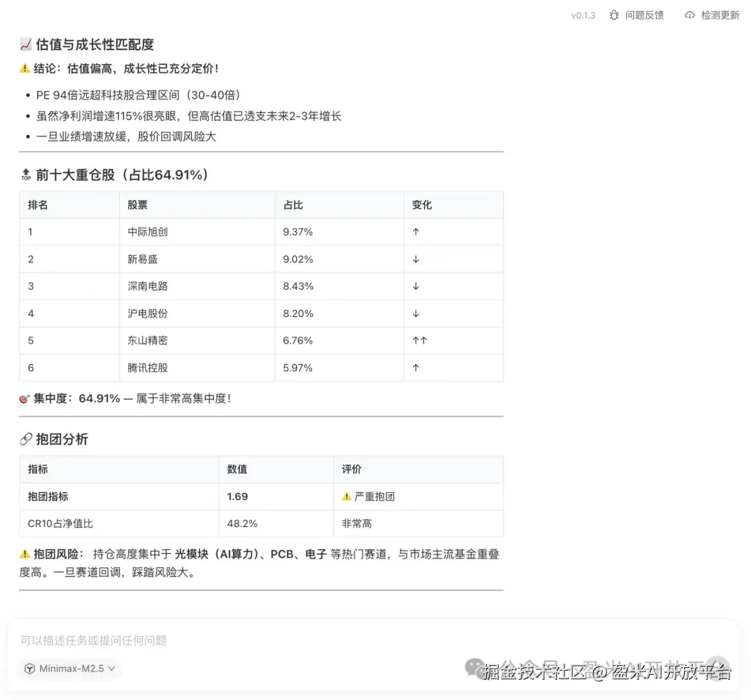The height and width of the screenshot is (700, 751).
Task: Click the warning icon before 抱团风险
Action: tap(26, 554)
